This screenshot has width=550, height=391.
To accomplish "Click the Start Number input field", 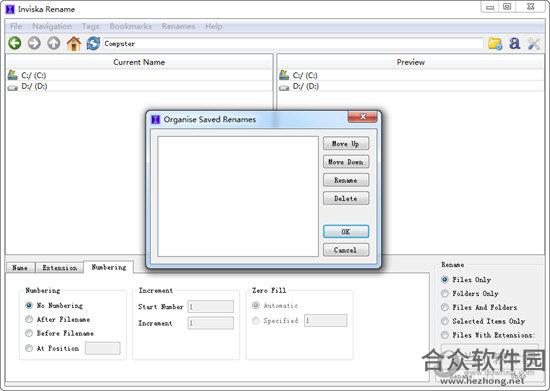I will click(x=210, y=307).
